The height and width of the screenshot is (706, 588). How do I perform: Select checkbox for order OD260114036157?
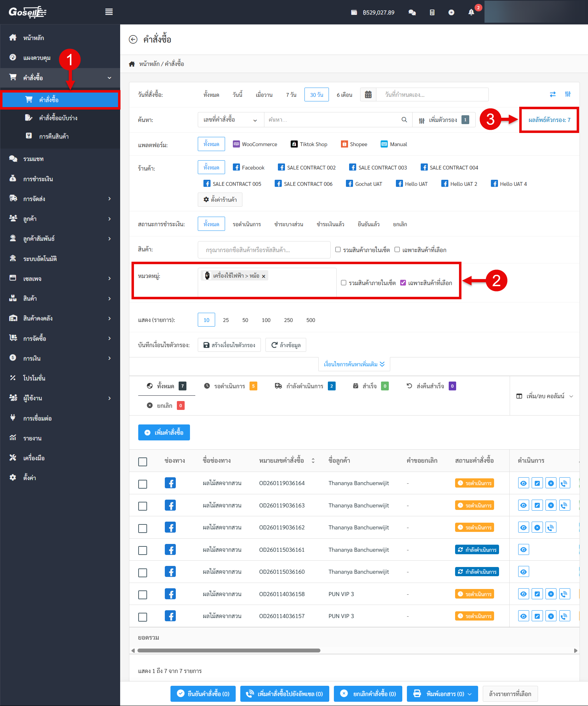142,617
